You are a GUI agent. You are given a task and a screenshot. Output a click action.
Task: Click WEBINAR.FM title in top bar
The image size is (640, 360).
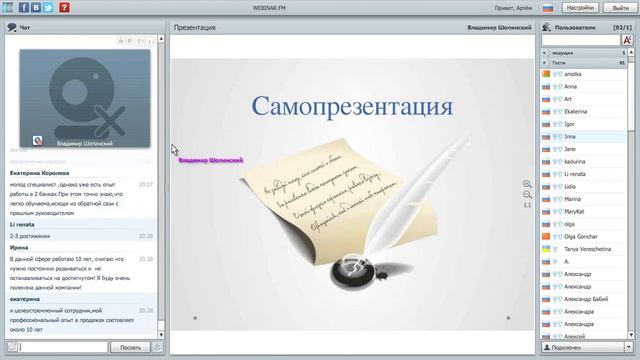point(269,8)
